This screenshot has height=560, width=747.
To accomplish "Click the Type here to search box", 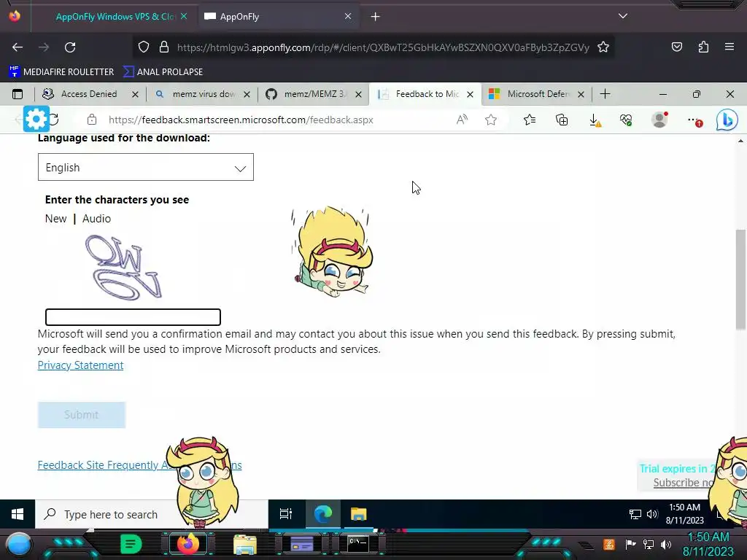I will pos(152,514).
